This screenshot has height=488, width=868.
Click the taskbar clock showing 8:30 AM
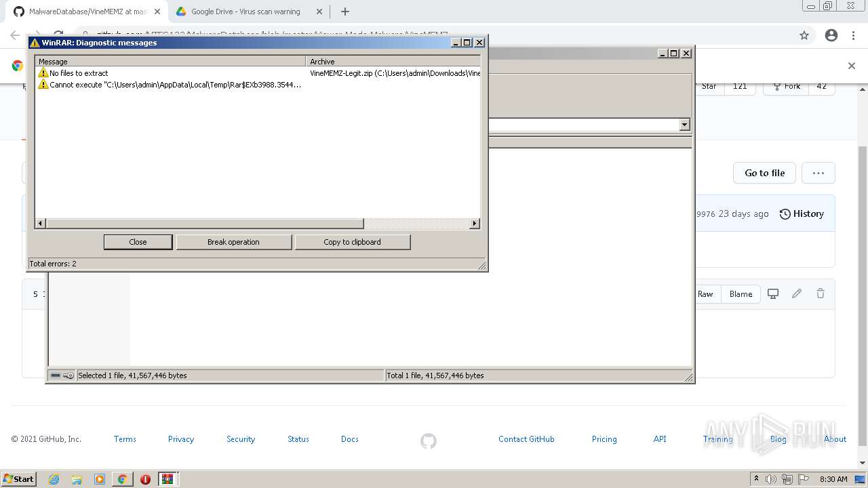(833, 479)
